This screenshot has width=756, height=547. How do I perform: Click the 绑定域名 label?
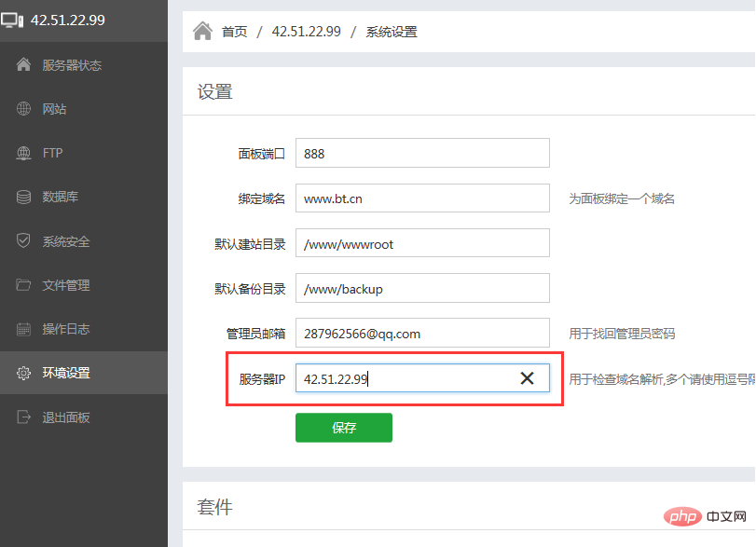262,198
